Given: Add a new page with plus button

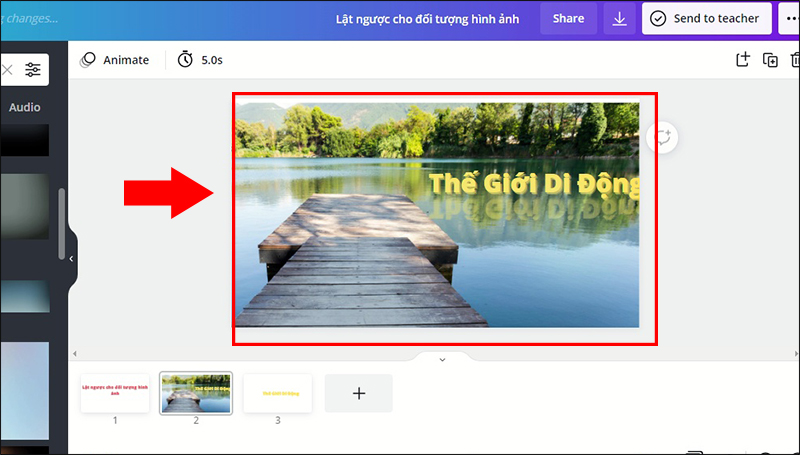Looking at the screenshot, I should (x=359, y=393).
